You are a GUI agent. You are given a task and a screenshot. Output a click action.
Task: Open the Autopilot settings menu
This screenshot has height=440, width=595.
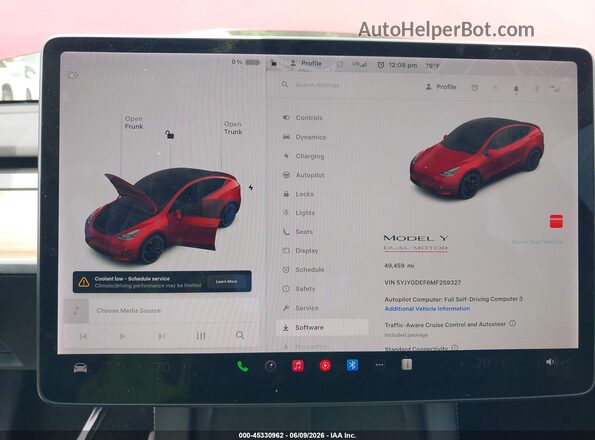click(x=304, y=175)
